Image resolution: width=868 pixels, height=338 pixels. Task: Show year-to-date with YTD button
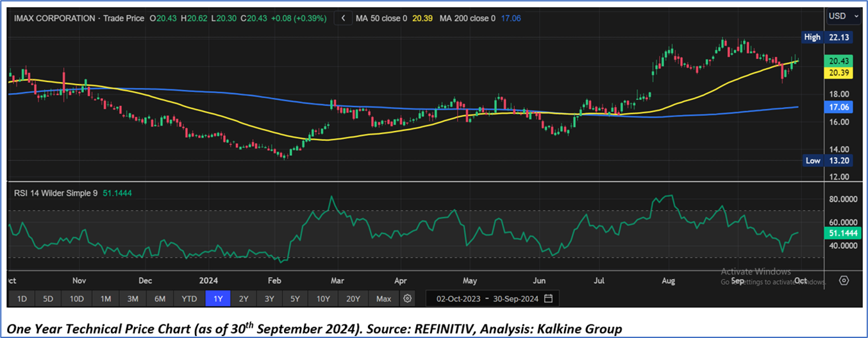point(189,299)
